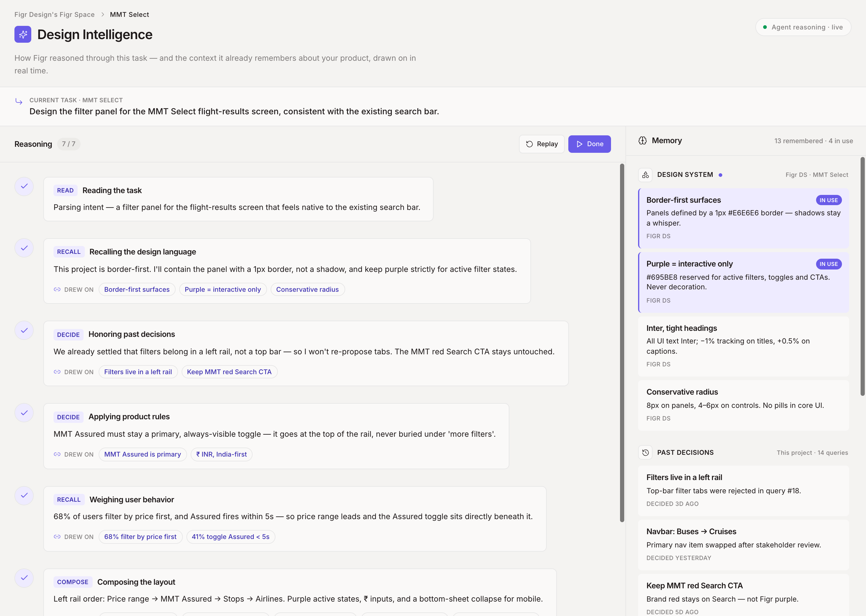Click DECIDE tag on Honoring past decisions
The height and width of the screenshot is (616, 866).
[x=68, y=334]
